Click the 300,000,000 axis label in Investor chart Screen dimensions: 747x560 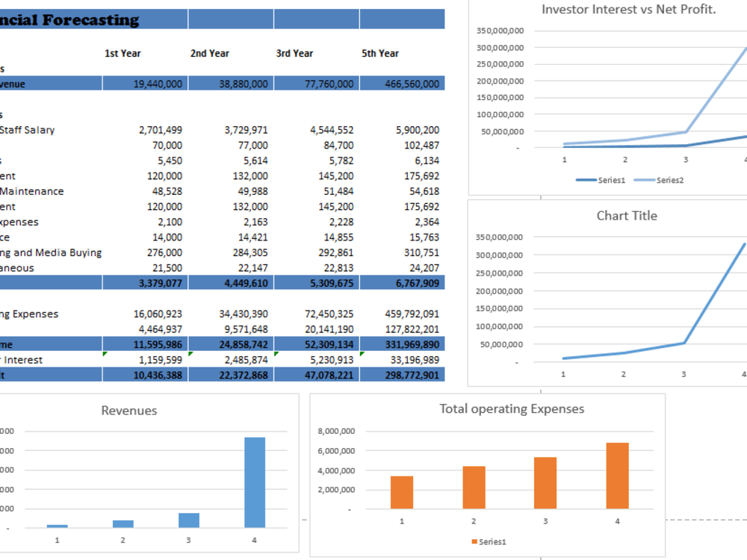click(x=500, y=48)
